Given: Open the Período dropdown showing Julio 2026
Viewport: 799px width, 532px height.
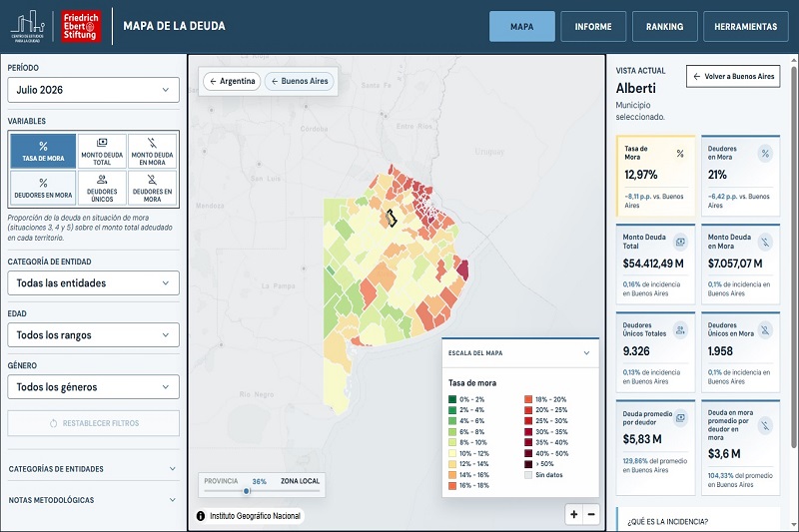Looking at the screenshot, I should [93, 90].
